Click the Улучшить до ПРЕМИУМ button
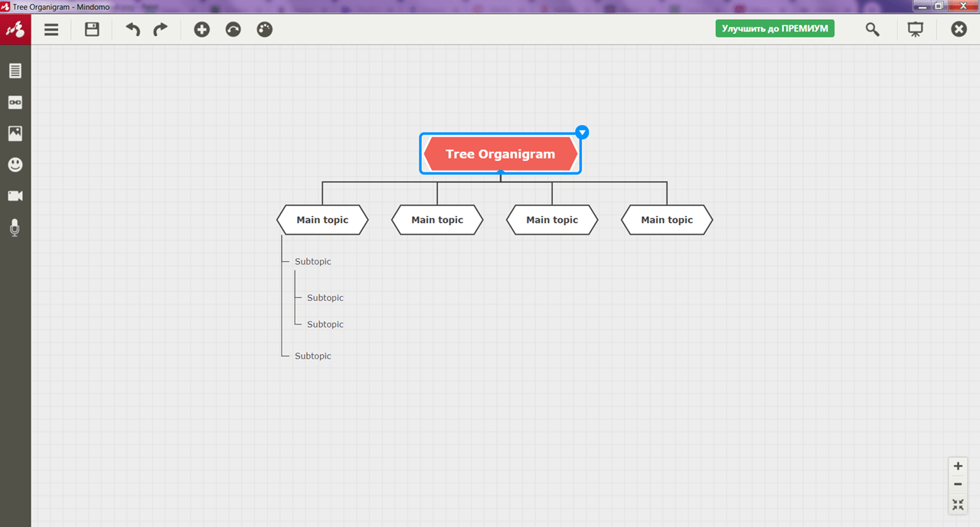Image resolution: width=980 pixels, height=527 pixels. pos(775,28)
